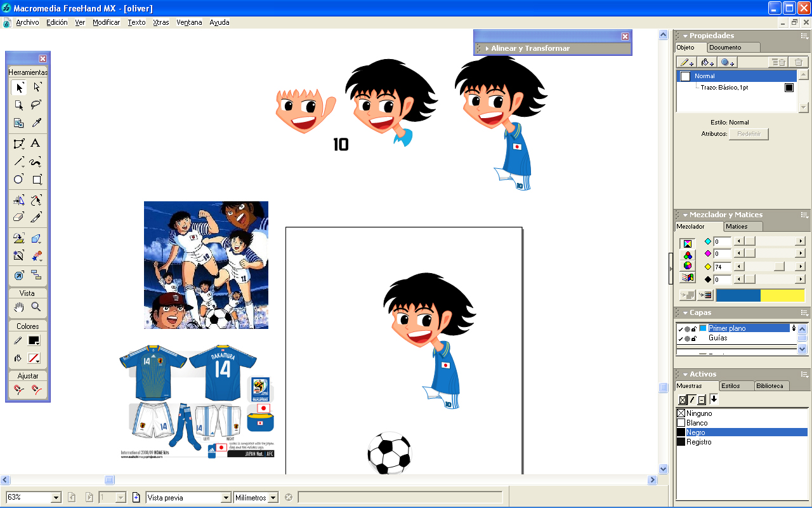Activate the Zoom magnifier tool
The height and width of the screenshot is (508, 812).
coord(37,307)
